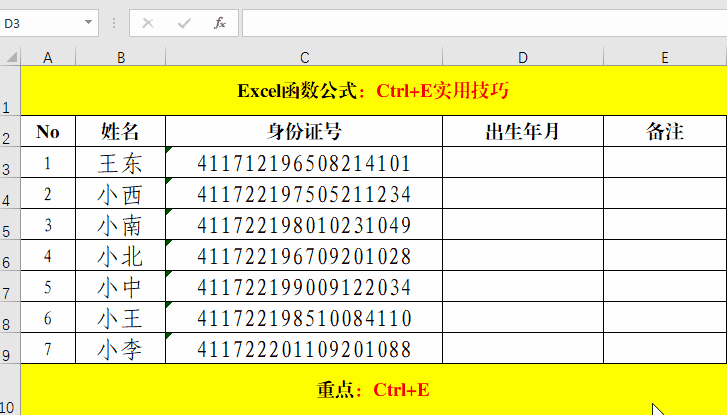Click the Enter checkmark formula bar icon

[x=184, y=23]
